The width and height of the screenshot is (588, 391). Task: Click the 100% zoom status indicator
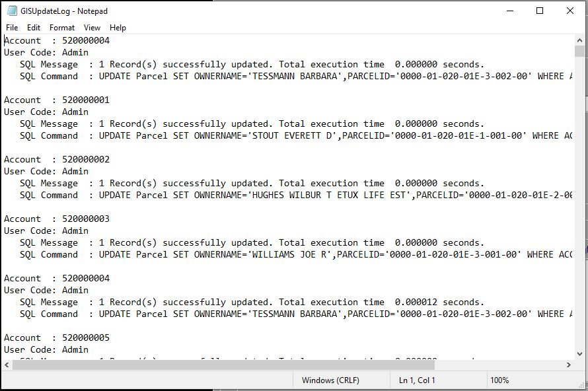[x=499, y=380]
